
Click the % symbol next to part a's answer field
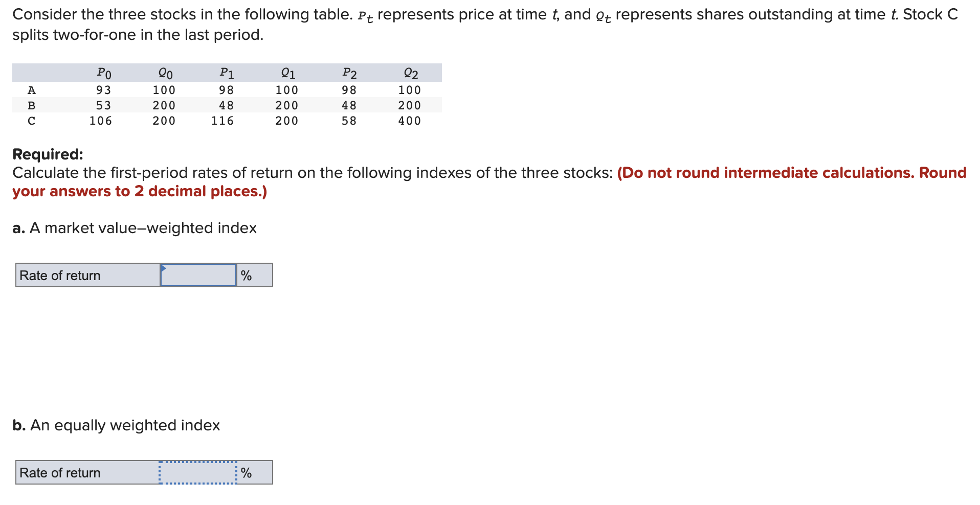[x=247, y=275]
